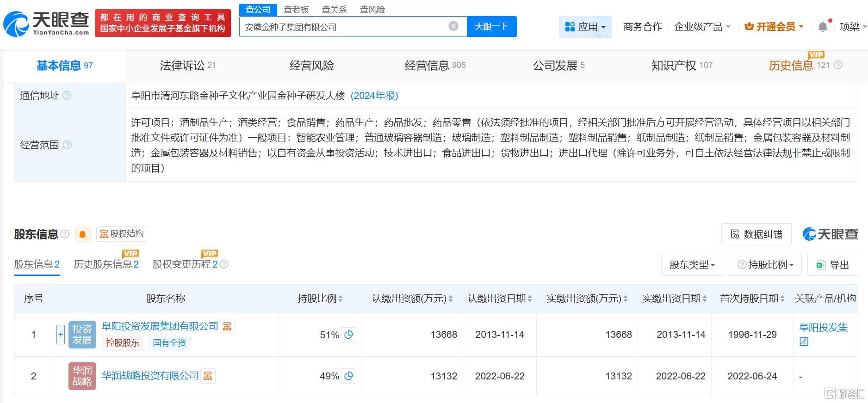Select 查老板 search tab
The image size is (868, 403).
point(296,9)
